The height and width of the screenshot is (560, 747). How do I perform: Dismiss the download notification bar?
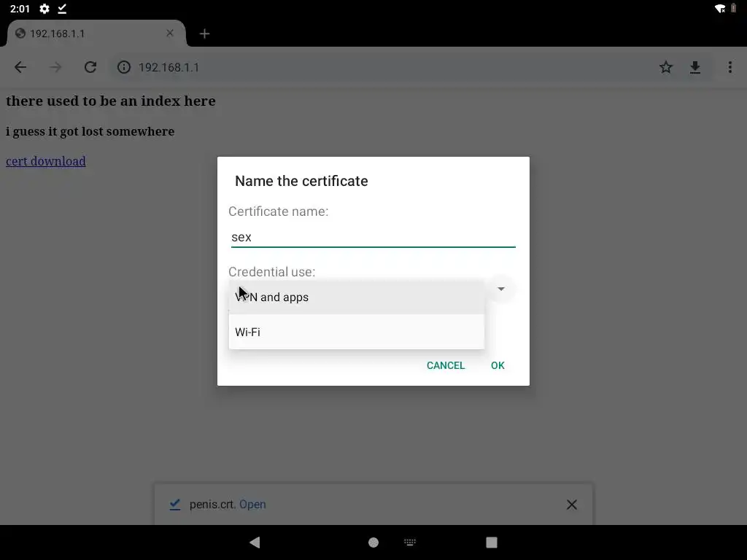[x=572, y=505]
